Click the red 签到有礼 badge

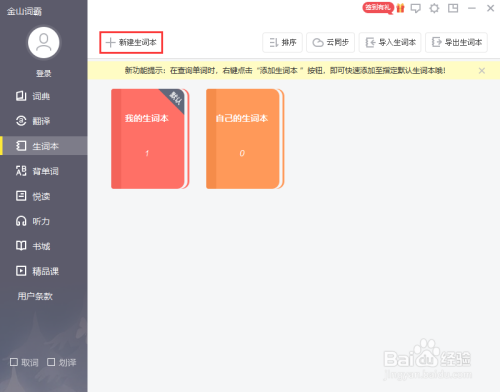378,7
